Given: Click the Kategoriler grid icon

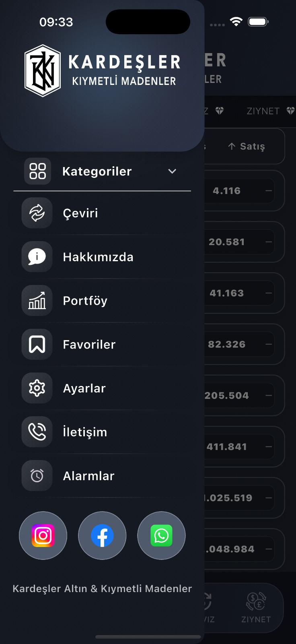Looking at the screenshot, I should point(38,171).
